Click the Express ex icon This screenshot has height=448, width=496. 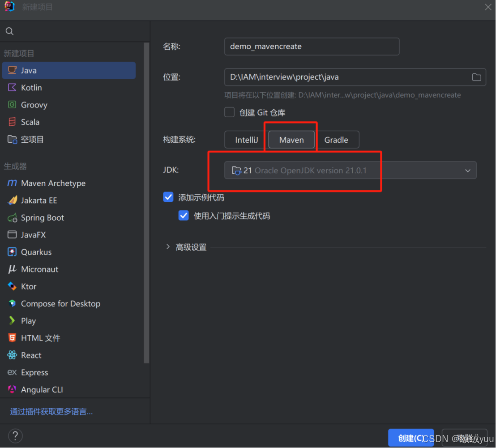pyautogui.click(x=12, y=372)
